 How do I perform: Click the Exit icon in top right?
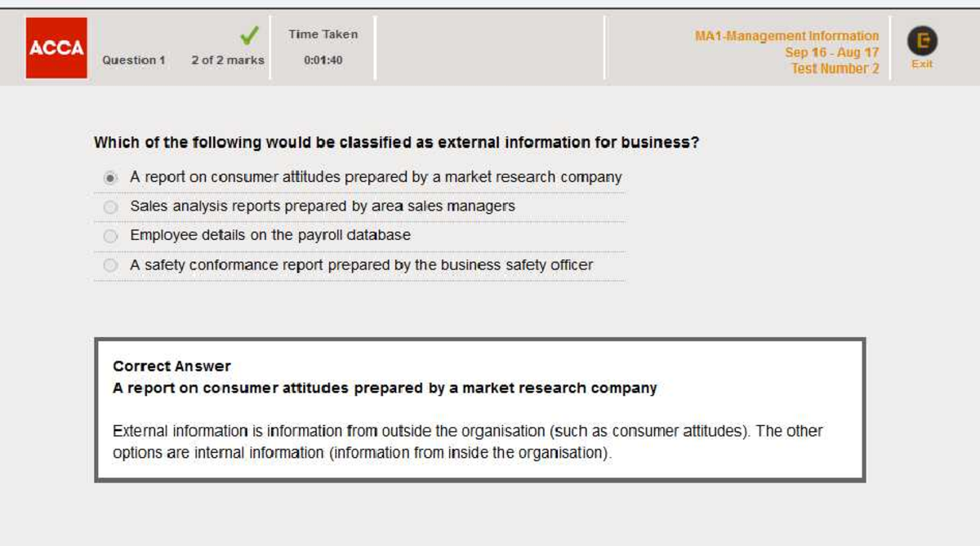920,39
